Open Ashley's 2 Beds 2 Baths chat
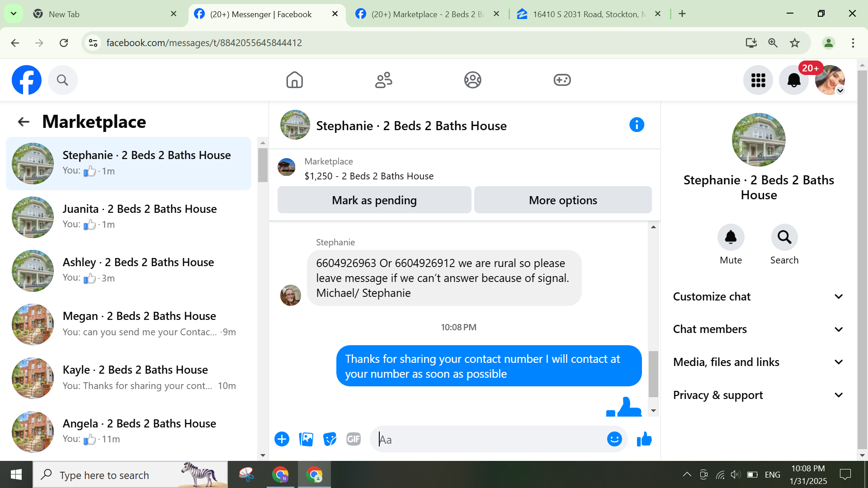Viewport: 868px width, 488px height. pyautogui.click(x=128, y=271)
